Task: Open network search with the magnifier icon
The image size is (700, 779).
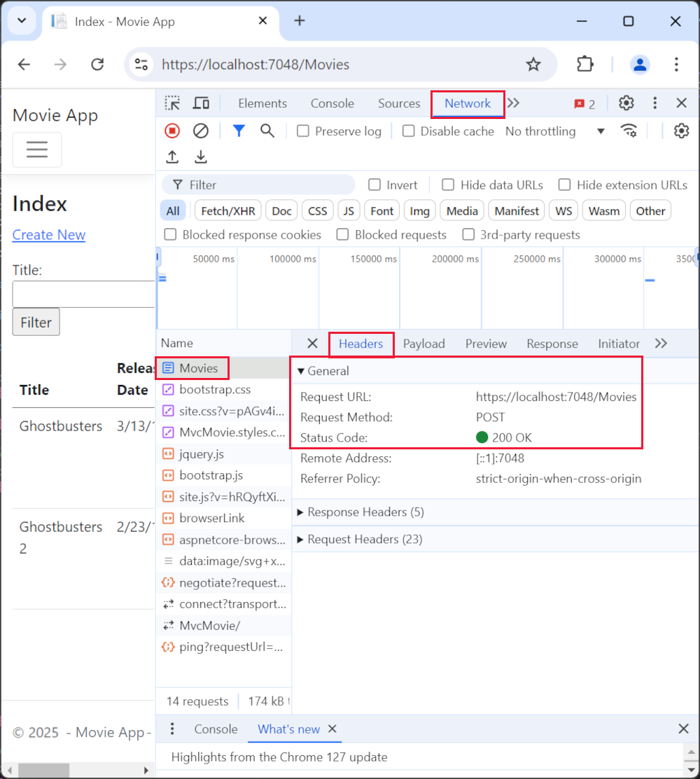Action: point(267,131)
